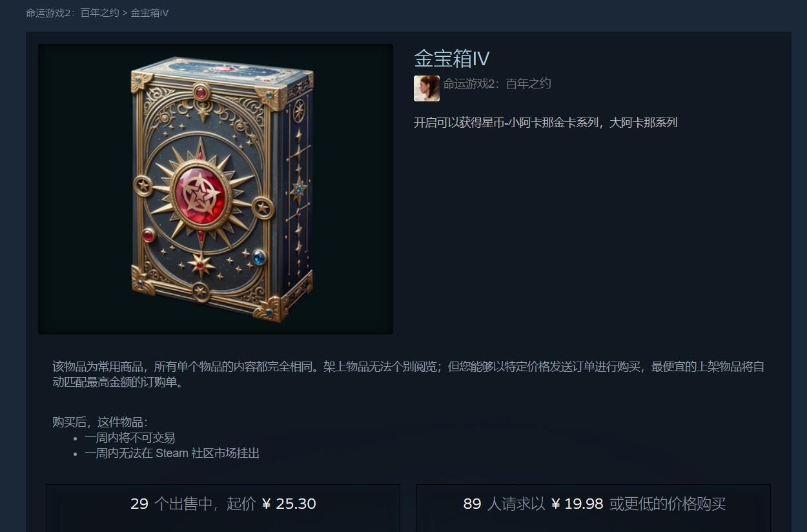Click the starting price ¥ 25.30

coord(289,504)
